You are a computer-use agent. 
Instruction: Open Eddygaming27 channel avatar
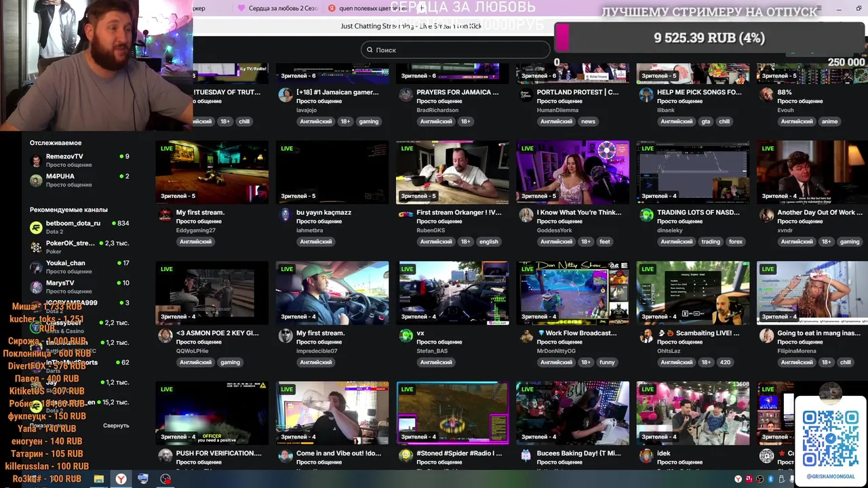165,216
